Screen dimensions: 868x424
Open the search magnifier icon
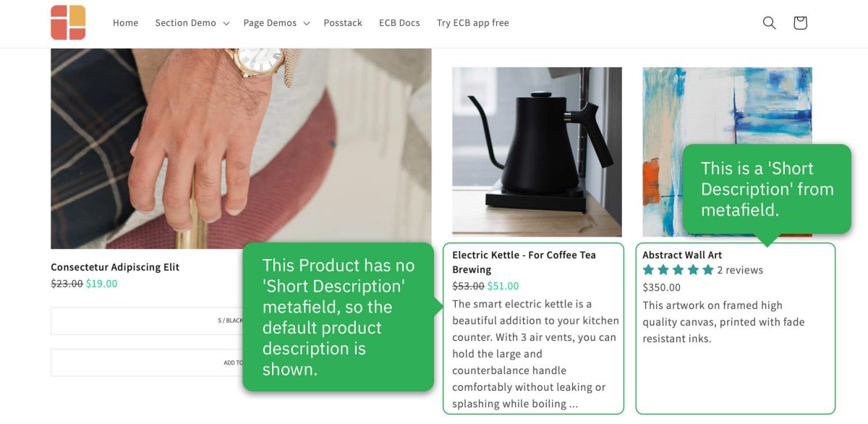click(769, 23)
